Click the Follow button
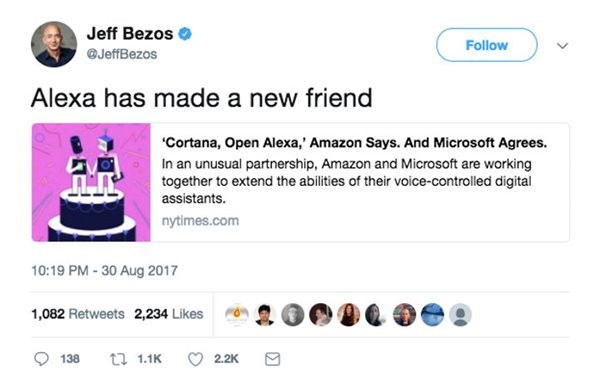The image size is (600, 383). pyautogui.click(x=487, y=45)
